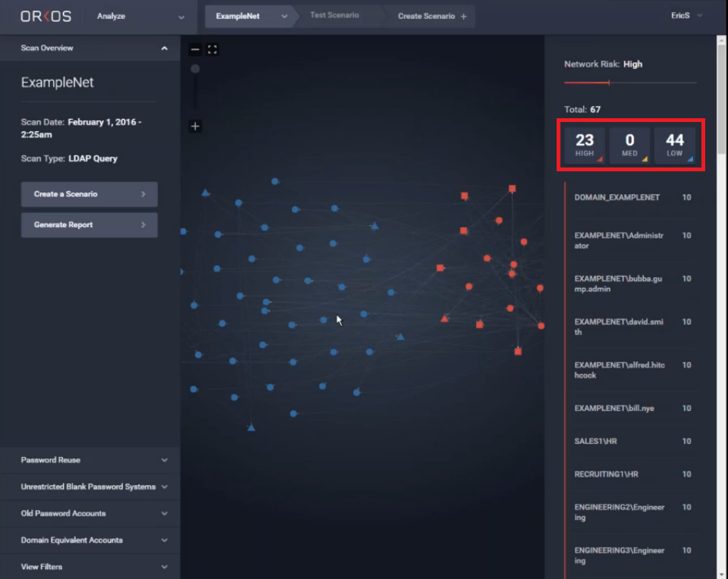Expand the Old Password Accounts section
728x579 pixels.
[x=89, y=514]
